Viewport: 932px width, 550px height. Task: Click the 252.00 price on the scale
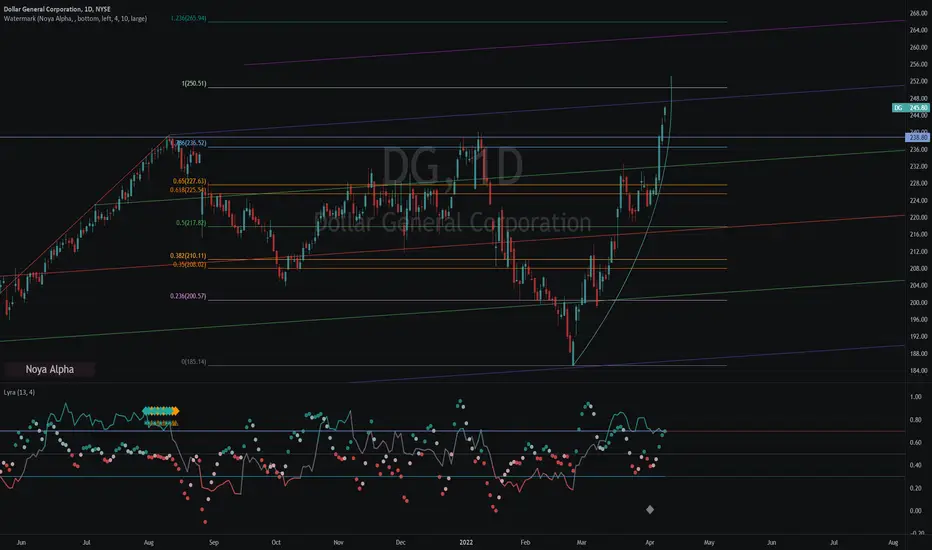tap(918, 81)
